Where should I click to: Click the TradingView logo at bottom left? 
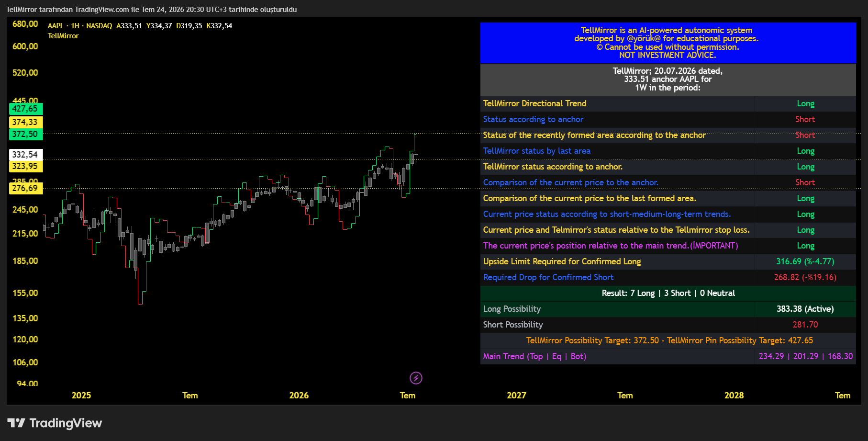point(55,423)
